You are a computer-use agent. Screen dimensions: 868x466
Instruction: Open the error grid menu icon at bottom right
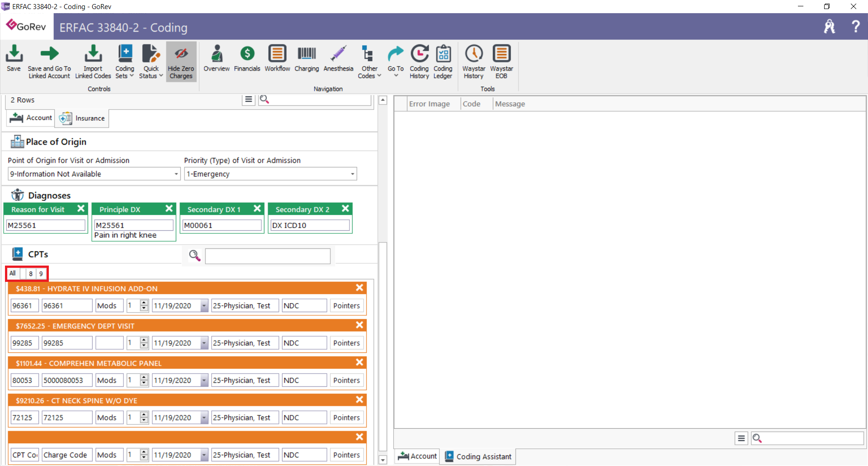pyautogui.click(x=741, y=438)
